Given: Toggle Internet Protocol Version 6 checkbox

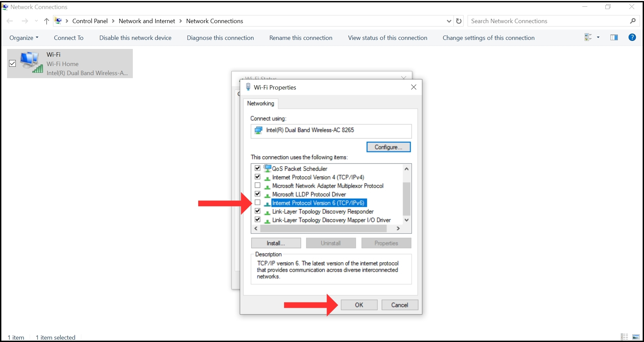Looking at the screenshot, I should (258, 202).
